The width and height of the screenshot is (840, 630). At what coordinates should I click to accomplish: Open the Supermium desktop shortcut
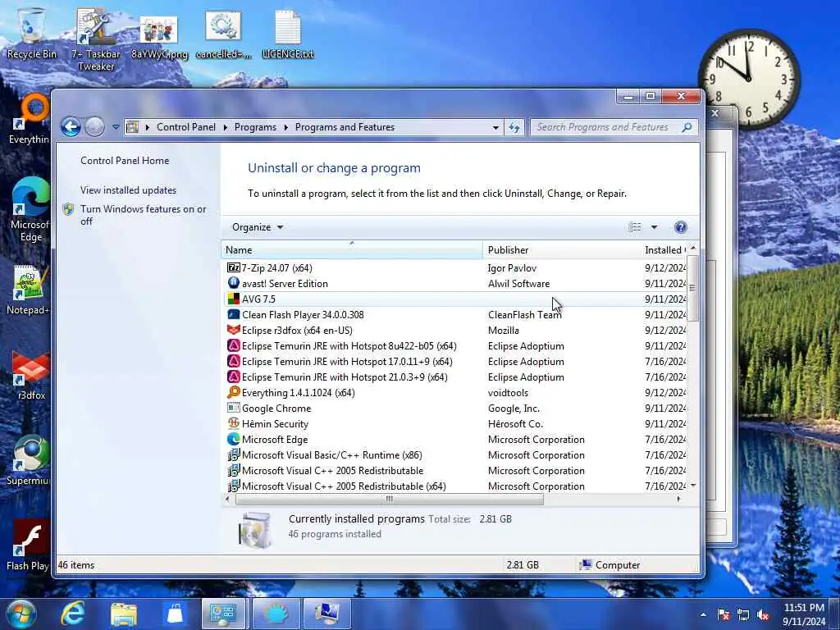(29, 460)
